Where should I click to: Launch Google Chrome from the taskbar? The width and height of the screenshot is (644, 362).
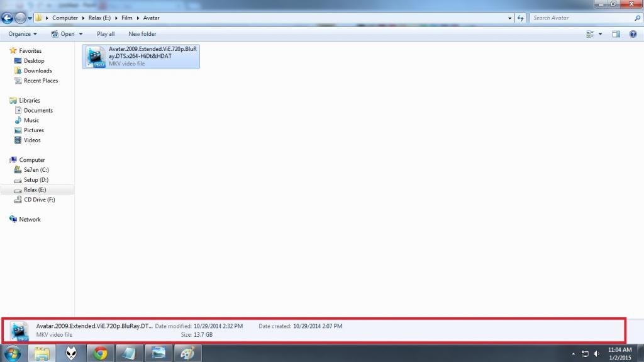(100, 354)
